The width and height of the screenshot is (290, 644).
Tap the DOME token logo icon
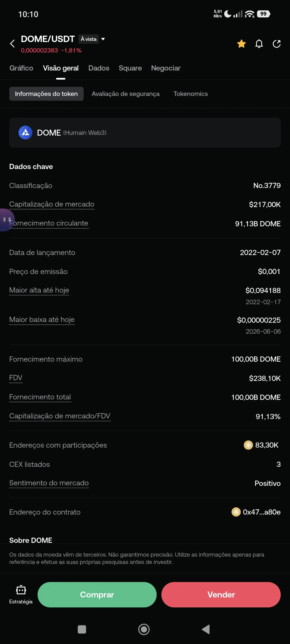25,133
